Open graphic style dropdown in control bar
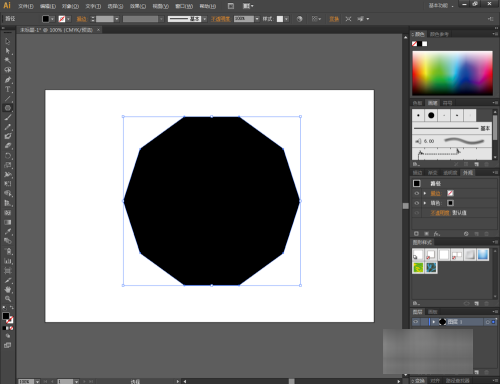Screen dimensions: 500x384 pos(286,19)
